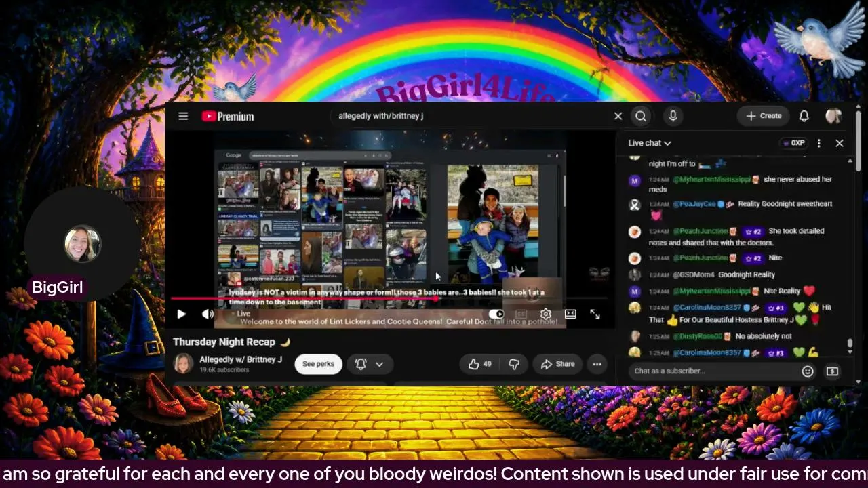Screen dimensions: 868x488
Task: Share the Thursday Night Recap video
Action: coord(557,364)
